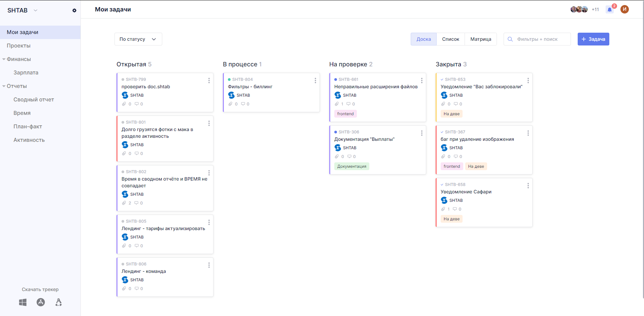Open the three-dot menu on SHTB-306 card
Viewport: 644px width, 316px height.
422,133
